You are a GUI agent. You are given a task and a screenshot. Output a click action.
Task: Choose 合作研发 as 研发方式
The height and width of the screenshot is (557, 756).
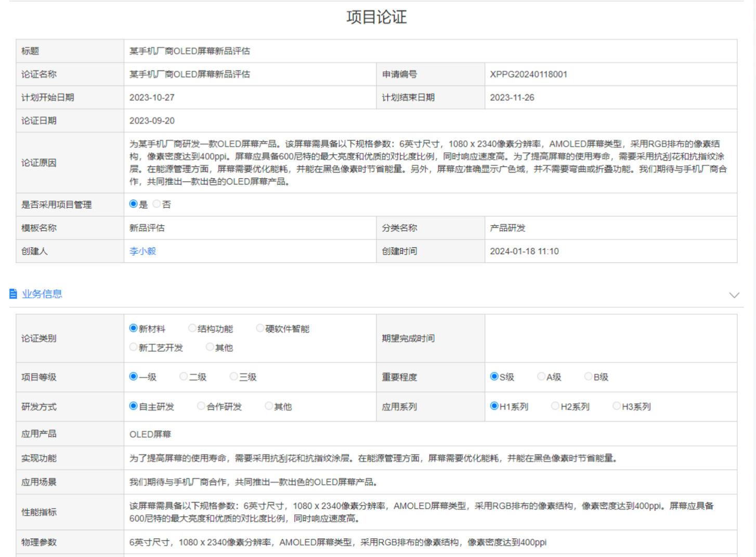tap(201, 406)
